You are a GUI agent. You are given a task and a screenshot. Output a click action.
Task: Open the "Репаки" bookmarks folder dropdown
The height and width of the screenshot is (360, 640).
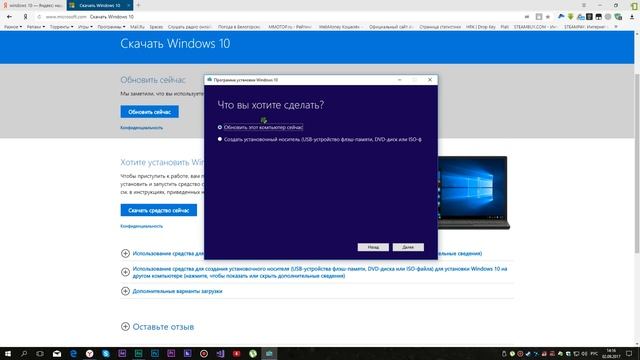pyautogui.click(x=36, y=27)
